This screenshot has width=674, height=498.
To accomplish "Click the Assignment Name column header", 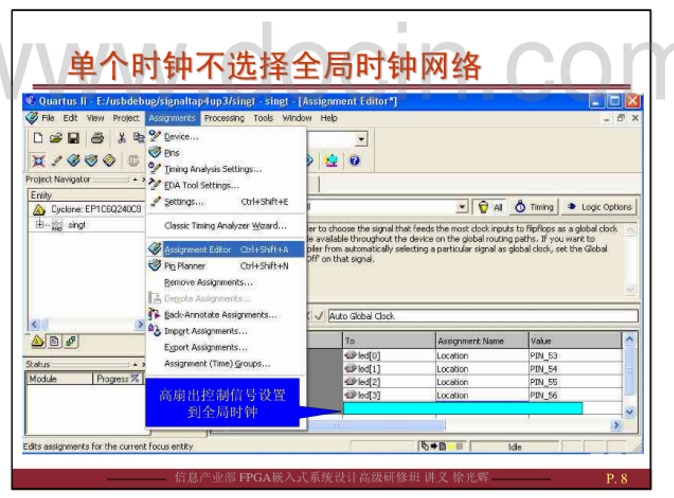I will 482,341.
